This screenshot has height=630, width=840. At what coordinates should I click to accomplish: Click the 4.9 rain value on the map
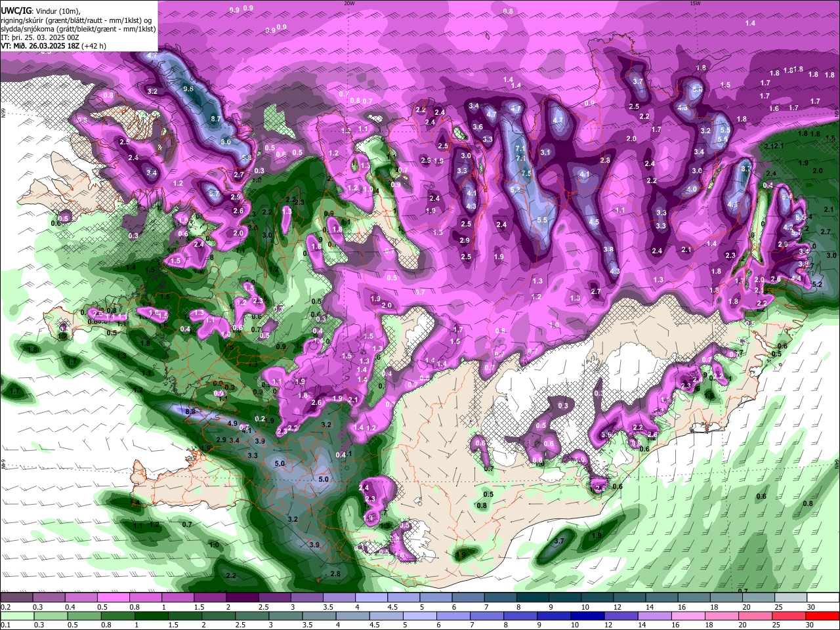tap(232, 424)
